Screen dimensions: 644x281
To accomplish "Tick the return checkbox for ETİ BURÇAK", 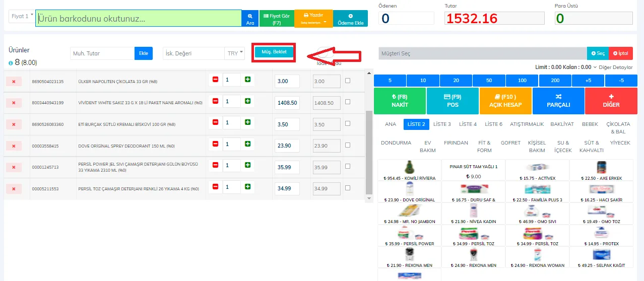I will tap(348, 123).
